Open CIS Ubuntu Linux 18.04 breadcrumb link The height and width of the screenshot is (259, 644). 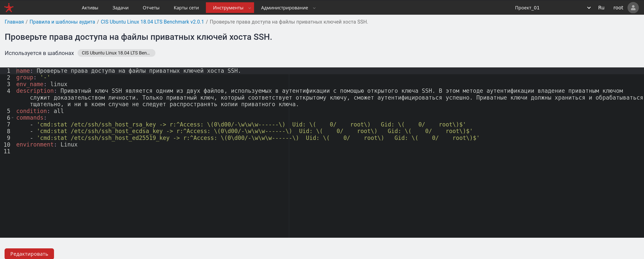click(152, 22)
